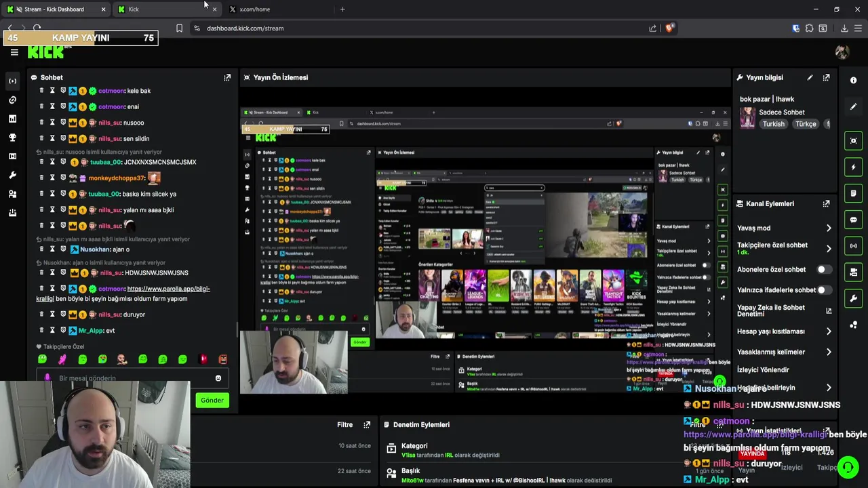The image size is (868, 488).
Task: Open a new browser tab
Action: tap(342, 9)
